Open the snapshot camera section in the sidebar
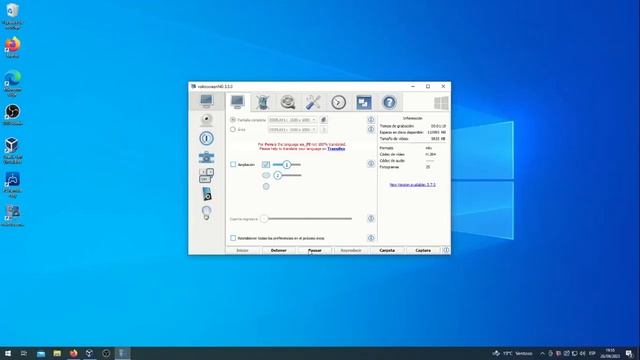The height and width of the screenshot is (360, 640). (x=207, y=157)
